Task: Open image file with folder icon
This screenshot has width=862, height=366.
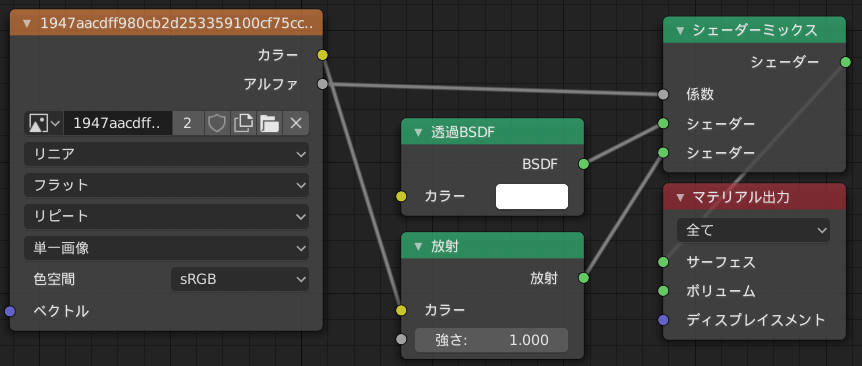Action: click(269, 124)
